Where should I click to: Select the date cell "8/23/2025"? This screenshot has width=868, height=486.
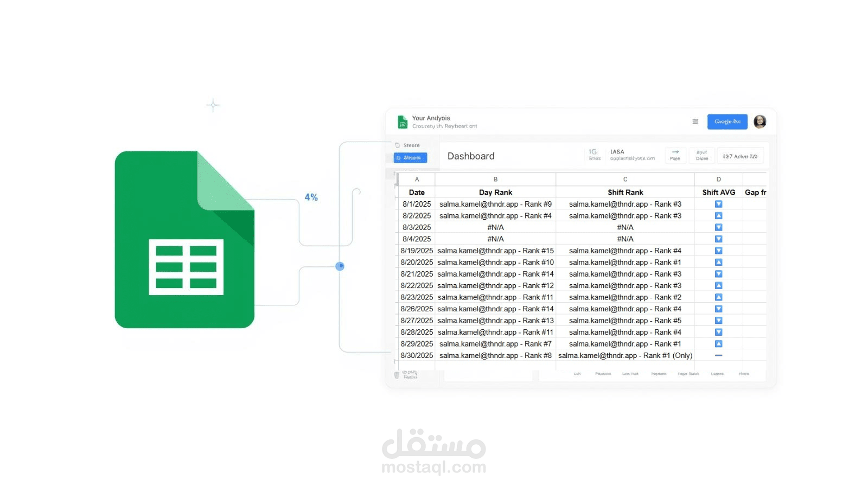pyautogui.click(x=417, y=297)
